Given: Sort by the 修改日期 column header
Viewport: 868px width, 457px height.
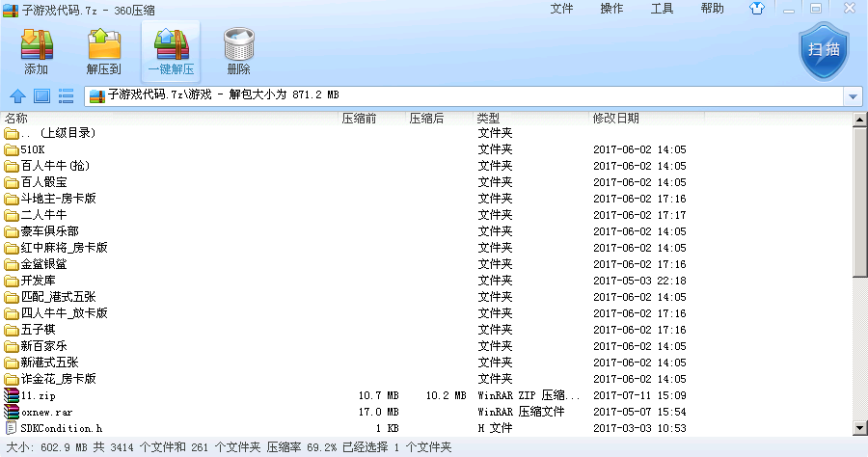Looking at the screenshot, I should [615, 118].
